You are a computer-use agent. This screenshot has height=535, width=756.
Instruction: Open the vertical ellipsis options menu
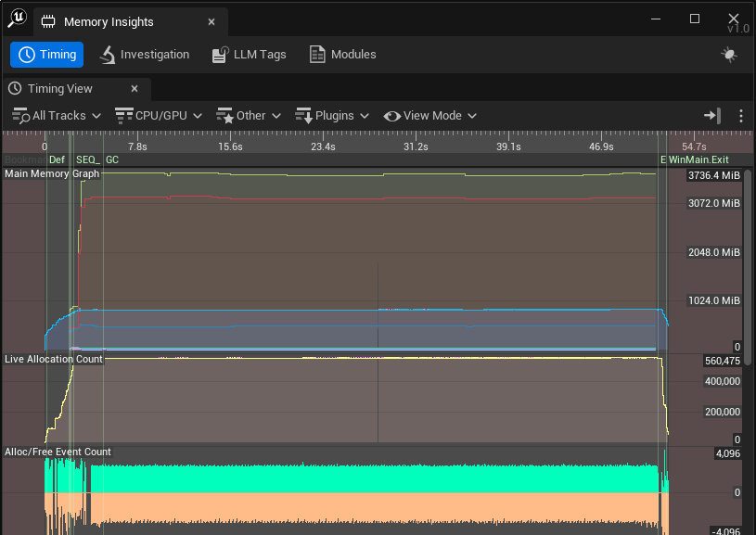739,116
